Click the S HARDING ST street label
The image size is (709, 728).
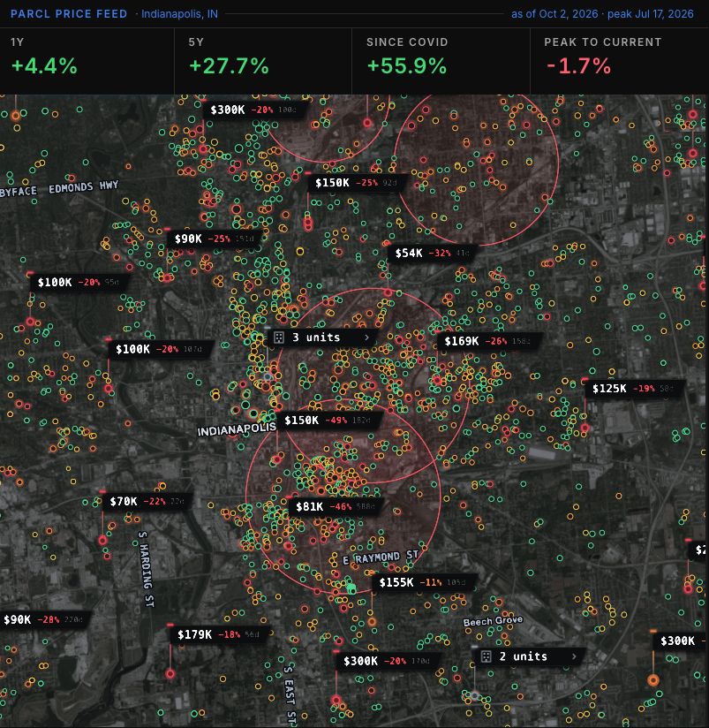tap(146, 569)
